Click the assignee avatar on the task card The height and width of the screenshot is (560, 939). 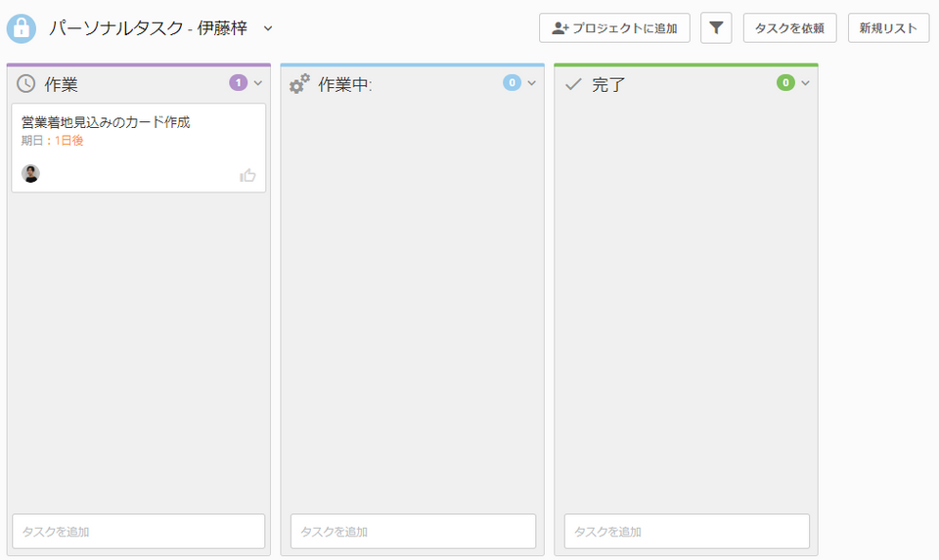pos(30,174)
